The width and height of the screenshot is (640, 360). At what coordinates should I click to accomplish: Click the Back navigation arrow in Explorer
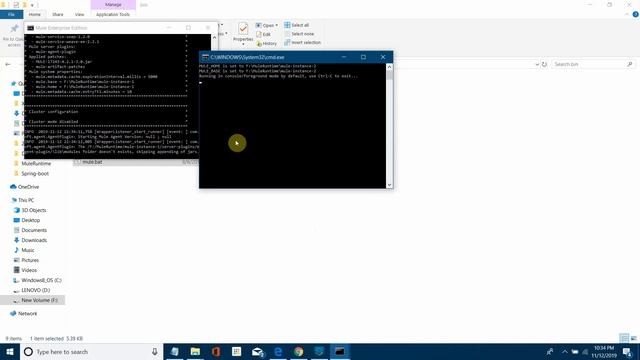point(8,64)
